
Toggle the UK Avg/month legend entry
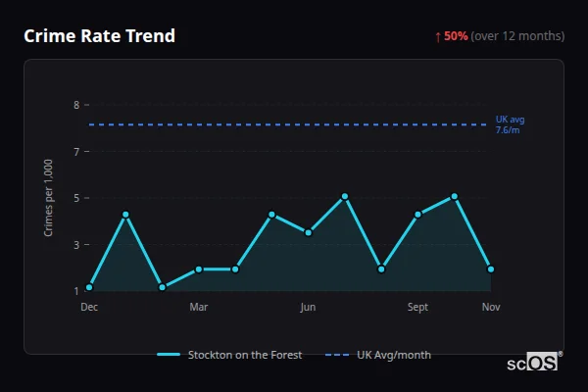378,355
